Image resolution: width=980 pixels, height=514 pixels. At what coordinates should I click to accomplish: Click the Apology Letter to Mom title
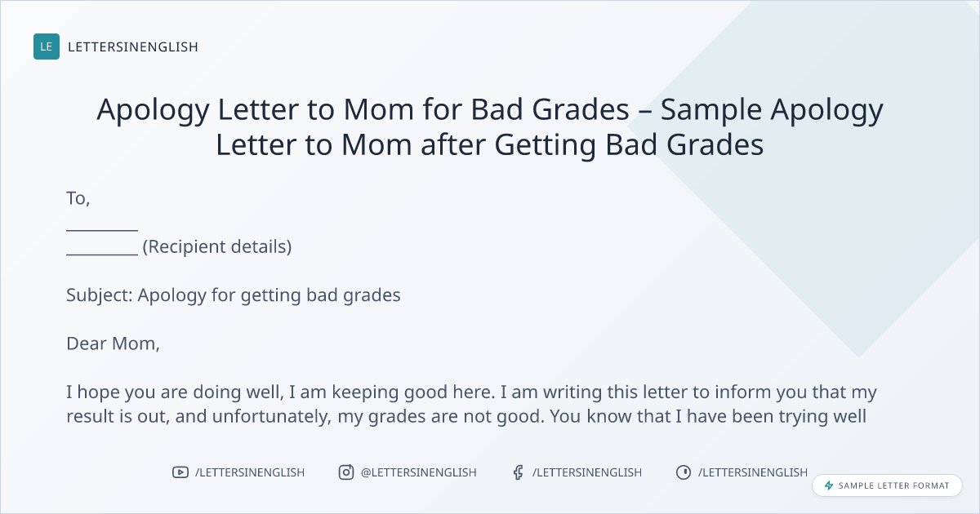[490, 126]
